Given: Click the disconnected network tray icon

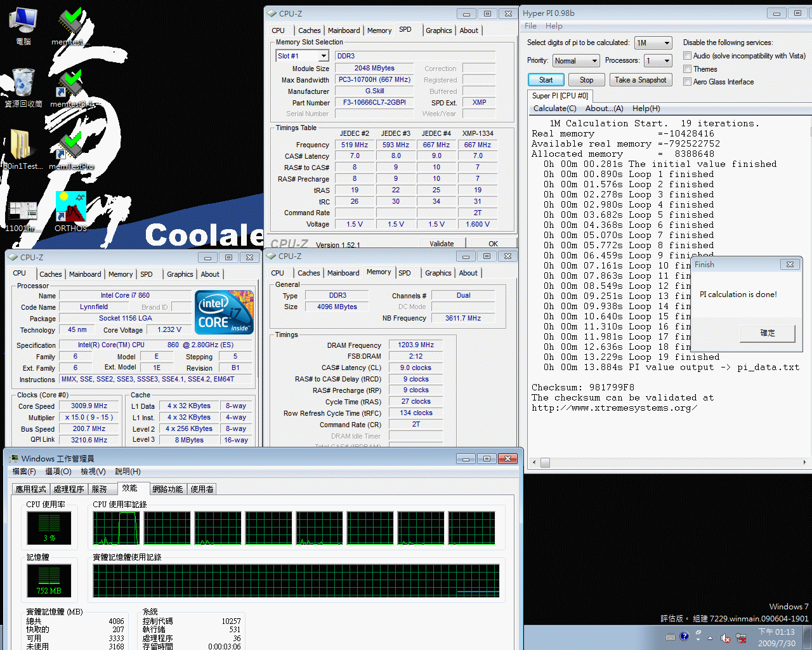Looking at the screenshot, I should pyautogui.click(x=741, y=638).
